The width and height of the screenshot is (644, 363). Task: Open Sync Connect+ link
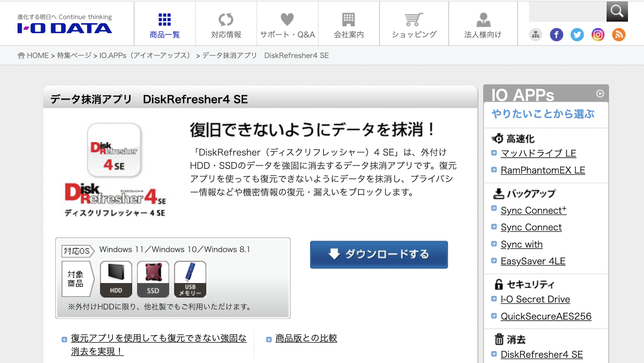[x=534, y=210]
